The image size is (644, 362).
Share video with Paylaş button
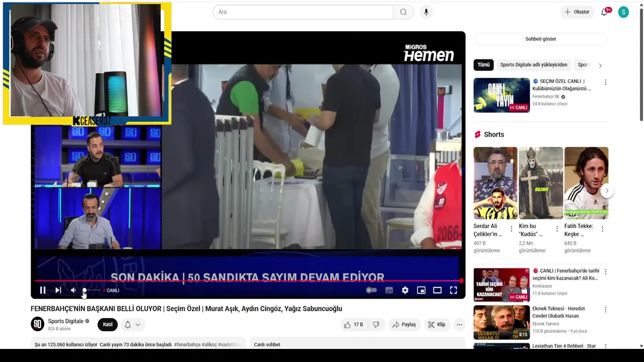click(404, 325)
